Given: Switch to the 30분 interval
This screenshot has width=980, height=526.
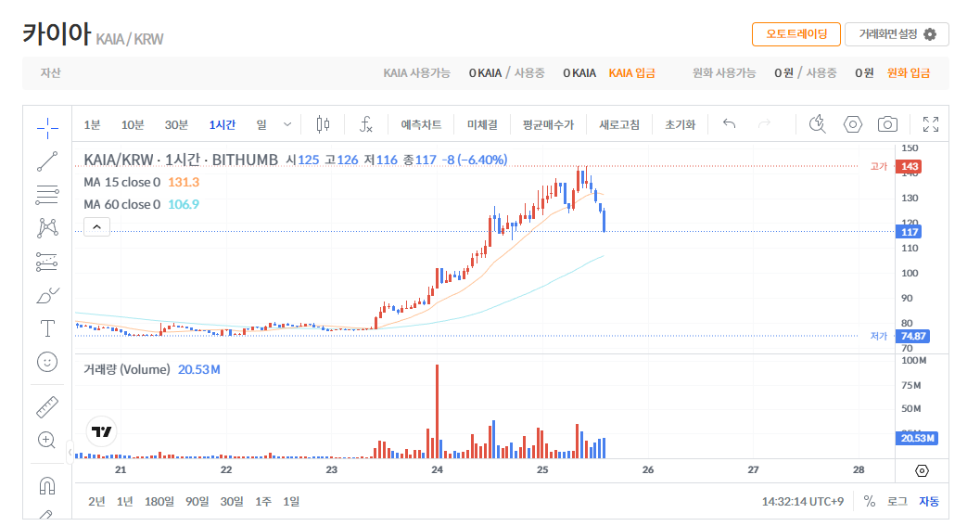Looking at the screenshot, I should click(176, 124).
